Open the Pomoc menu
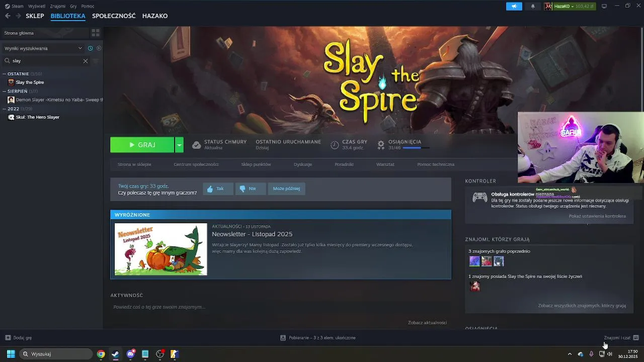Screen dimensions: 644x362 (x=88, y=6)
